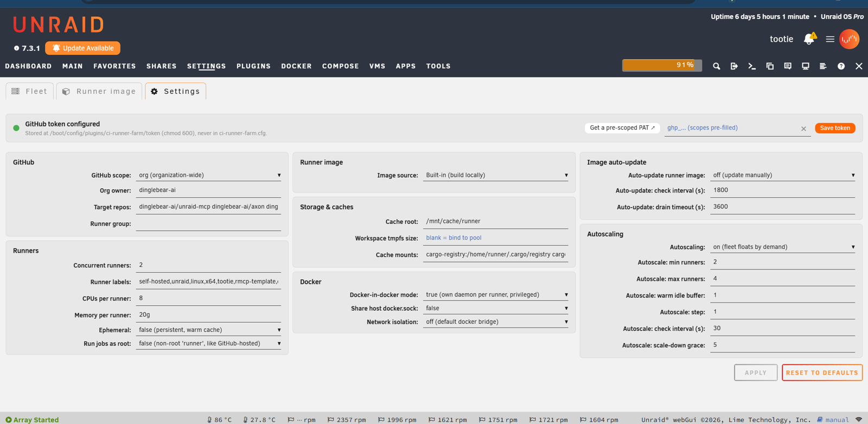Open the DOCKER menu item

click(296, 66)
